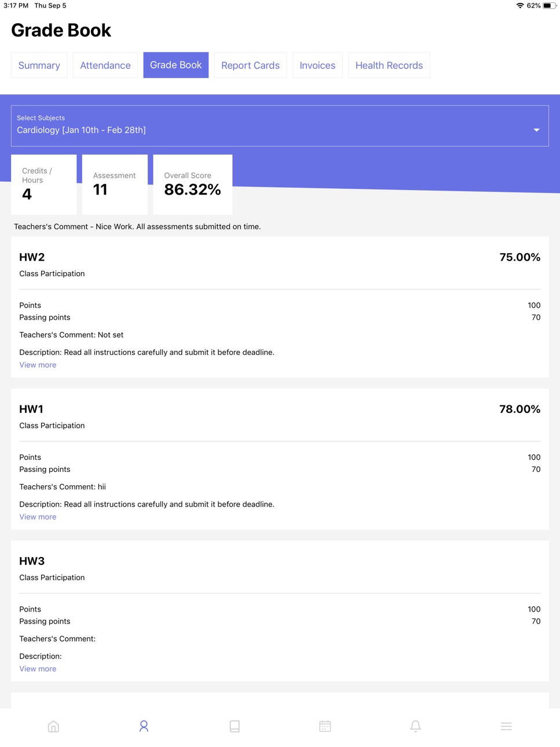Go to the Invoices tab
The height and width of the screenshot is (747, 560).
pos(317,65)
